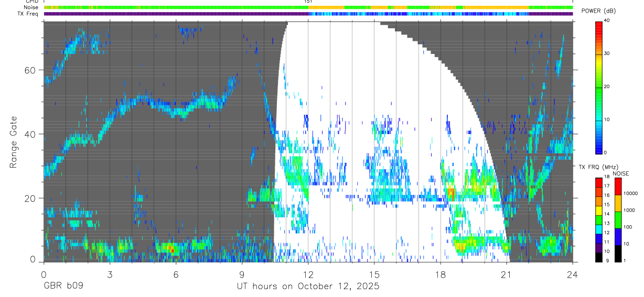Click the 'TX Freq' row label at top

pyautogui.click(x=28, y=14)
